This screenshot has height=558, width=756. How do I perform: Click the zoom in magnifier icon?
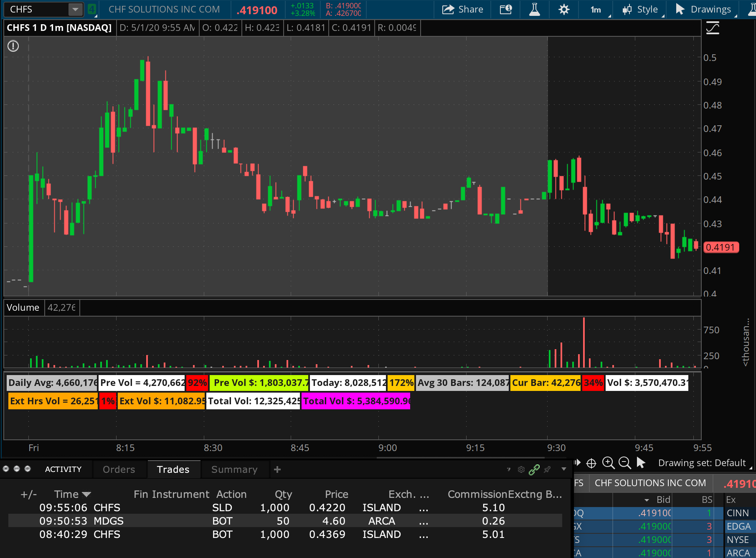(x=608, y=463)
